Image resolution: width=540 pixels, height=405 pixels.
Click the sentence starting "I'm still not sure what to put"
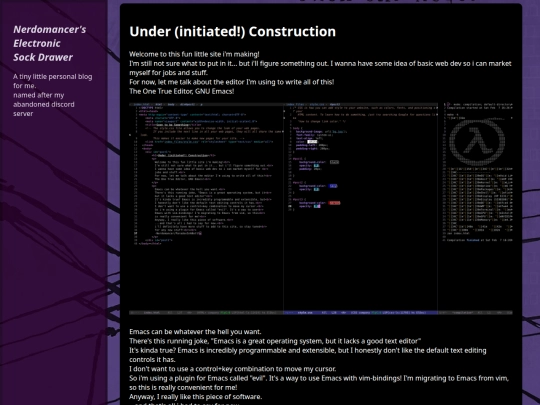click(320, 68)
